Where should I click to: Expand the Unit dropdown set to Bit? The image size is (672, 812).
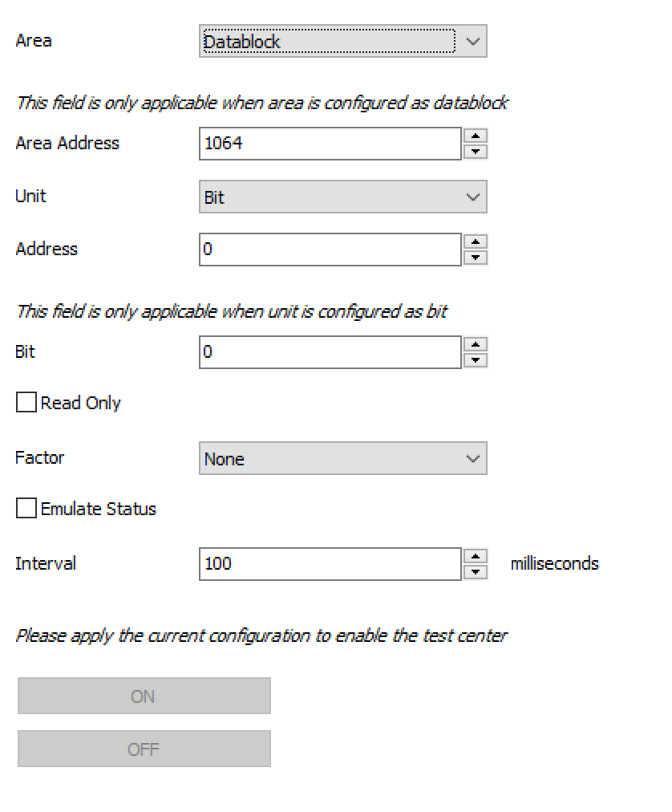[342, 197]
